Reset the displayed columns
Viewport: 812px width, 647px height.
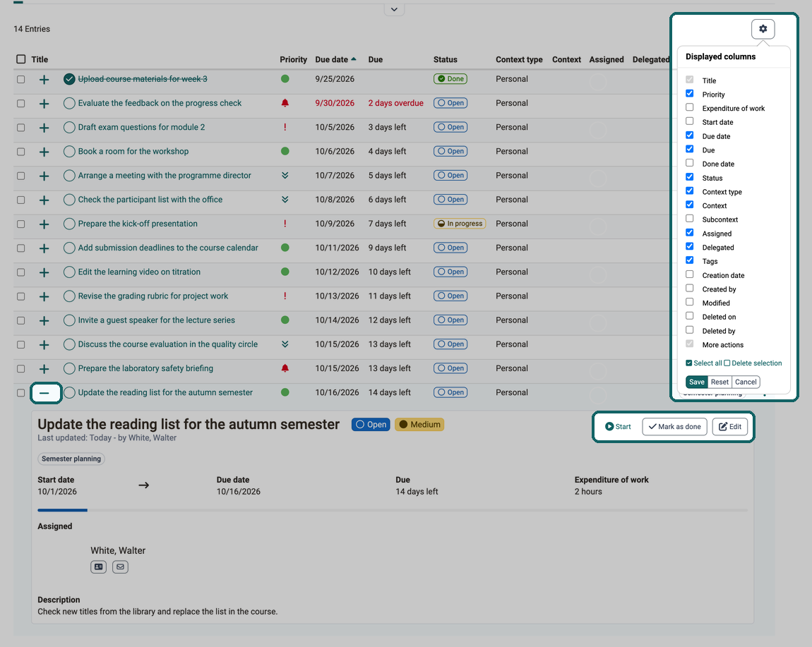pyautogui.click(x=720, y=382)
